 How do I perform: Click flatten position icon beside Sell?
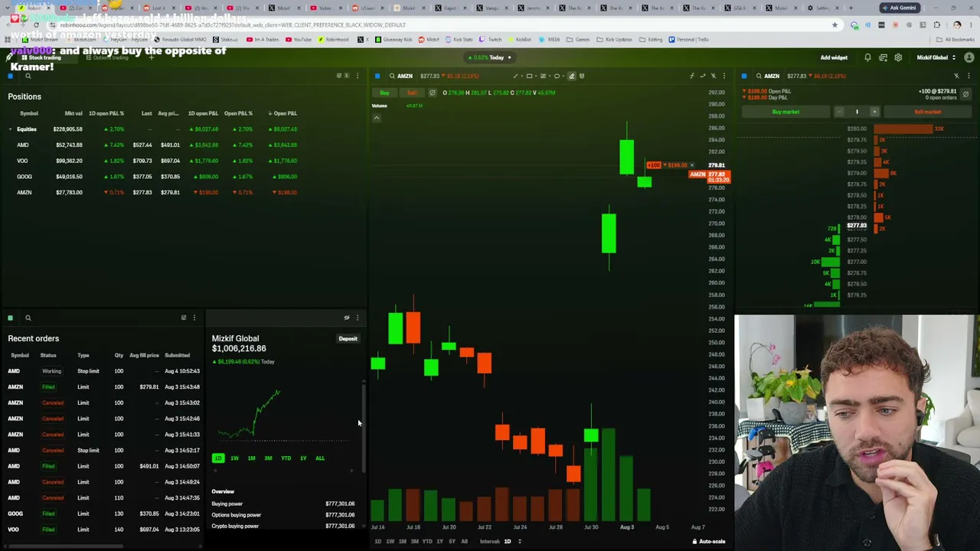(x=432, y=93)
